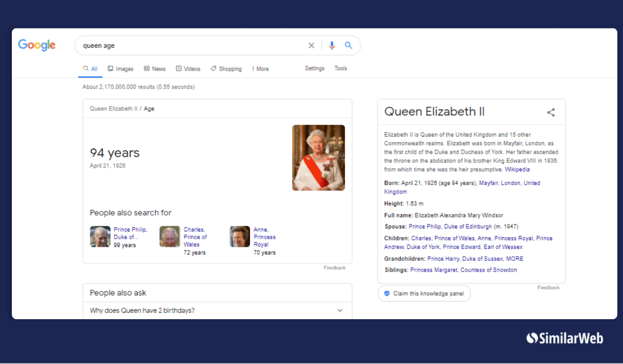Image resolution: width=623 pixels, height=364 pixels.
Task: Click the '99 years' text under Prince Philip
Action: (125, 245)
